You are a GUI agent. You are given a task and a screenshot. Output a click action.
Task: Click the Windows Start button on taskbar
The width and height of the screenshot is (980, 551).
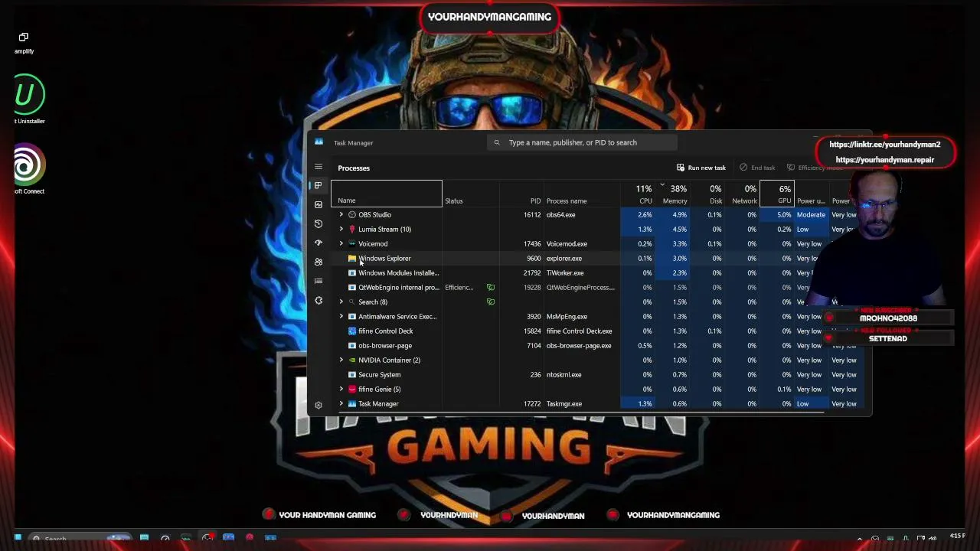pos(17,538)
